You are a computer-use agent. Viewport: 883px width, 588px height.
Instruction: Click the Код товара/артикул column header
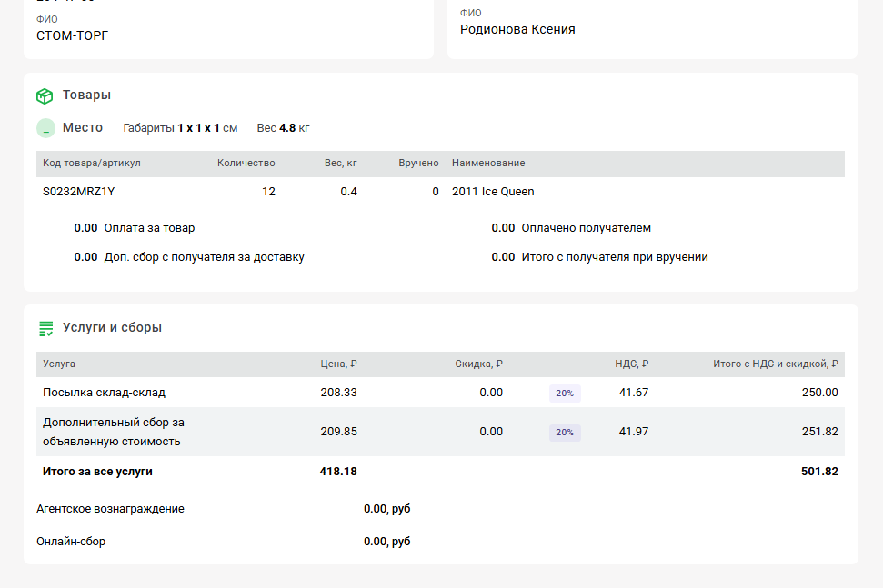point(92,164)
